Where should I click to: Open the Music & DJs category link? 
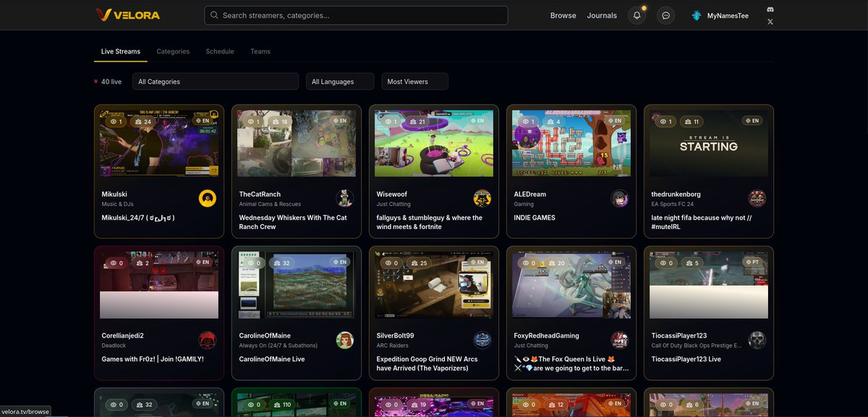pos(119,205)
